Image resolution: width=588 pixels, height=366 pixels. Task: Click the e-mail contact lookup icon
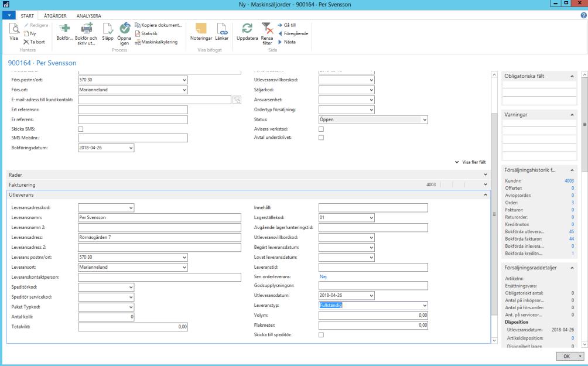[x=237, y=100]
